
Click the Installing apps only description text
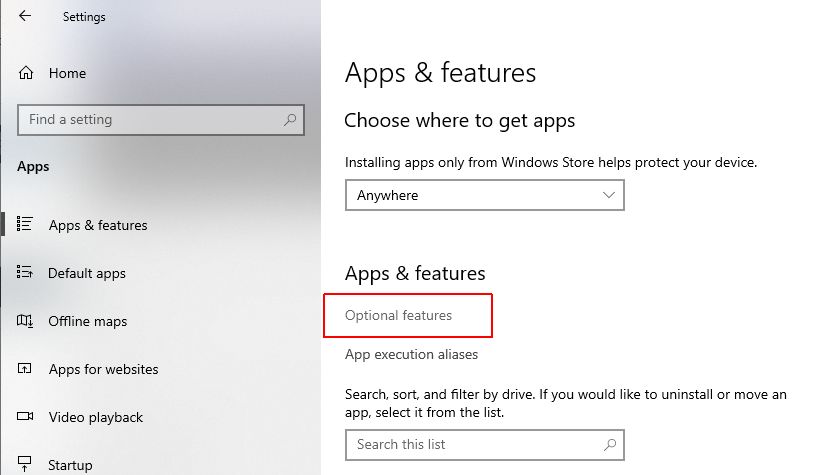point(551,163)
